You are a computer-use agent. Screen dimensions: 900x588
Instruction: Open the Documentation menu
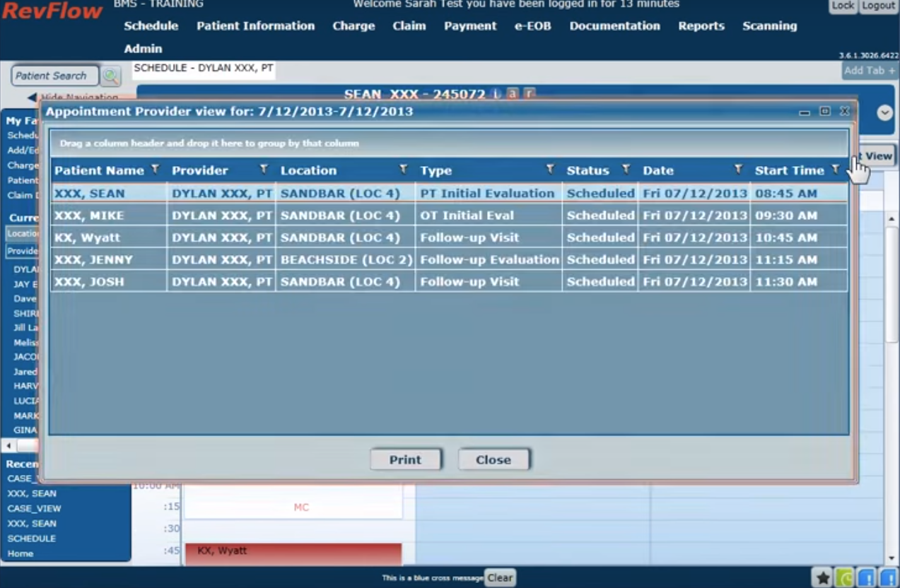pos(615,26)
